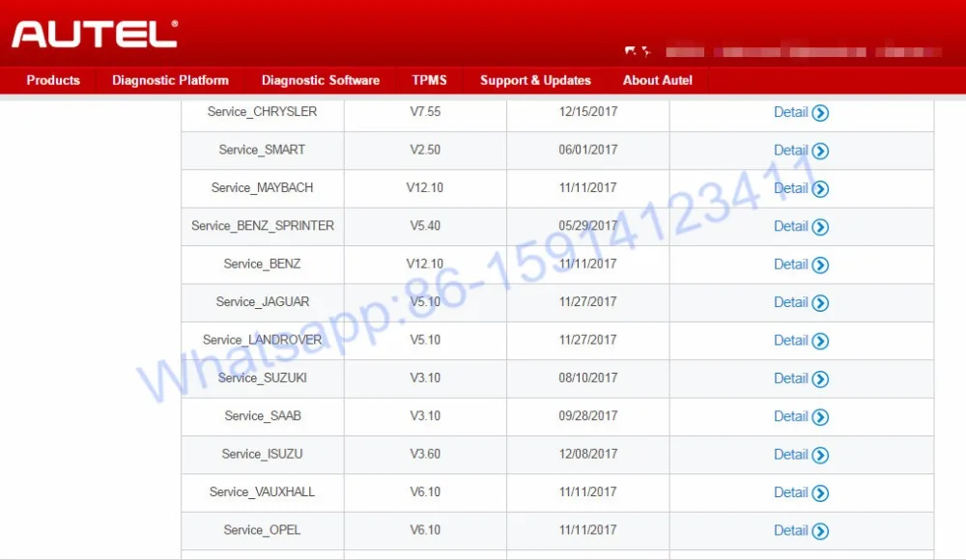Open the Detail link for Service_JAGUAR
This screenshot has width=966, height=560.
(790, 302)
